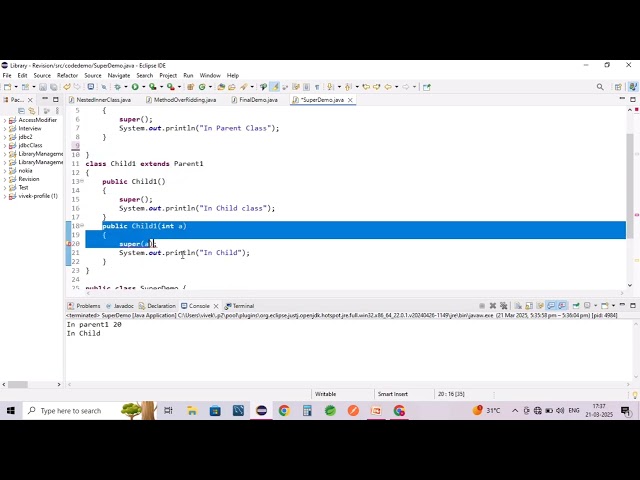Click the Search magnifier icon in toolbar

(600, 87)
